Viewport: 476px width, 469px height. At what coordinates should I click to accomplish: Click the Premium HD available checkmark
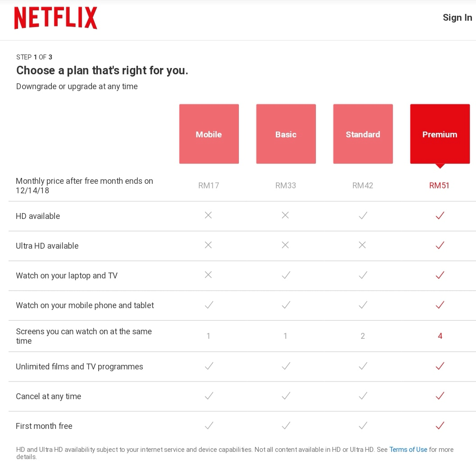[x=440, y=216]
